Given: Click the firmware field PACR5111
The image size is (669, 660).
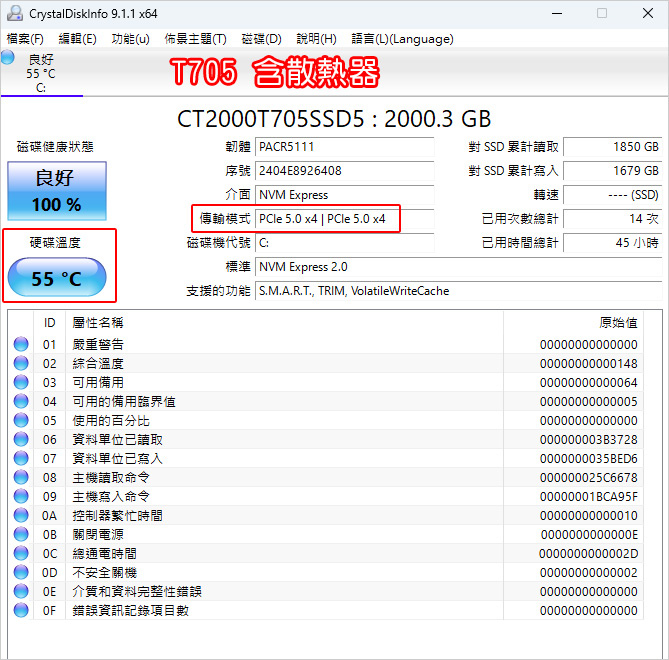Looking at the screenshot, I should 344,147.
